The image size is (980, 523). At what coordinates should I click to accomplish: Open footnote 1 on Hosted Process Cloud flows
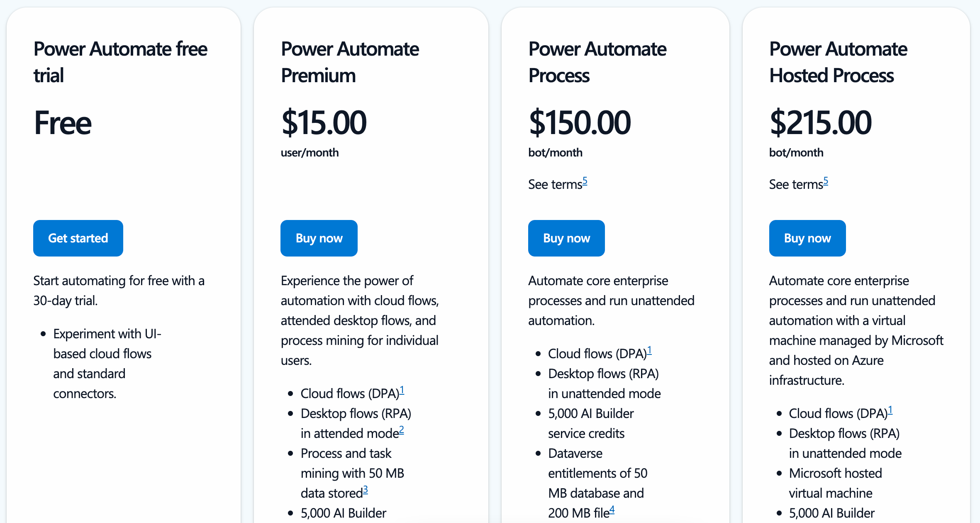(890, 410)
